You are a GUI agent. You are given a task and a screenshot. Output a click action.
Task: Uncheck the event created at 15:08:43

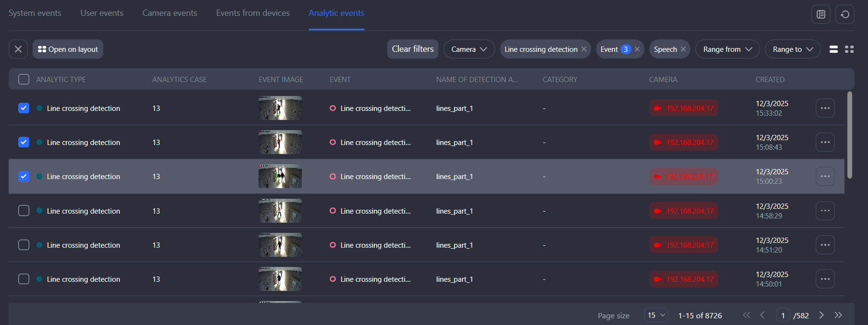click(24, 143)
